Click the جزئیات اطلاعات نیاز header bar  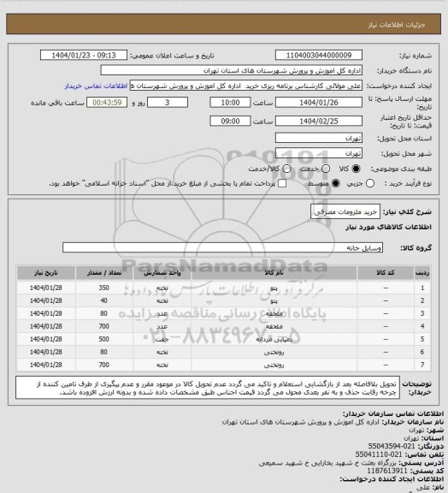tap(224, 24)
